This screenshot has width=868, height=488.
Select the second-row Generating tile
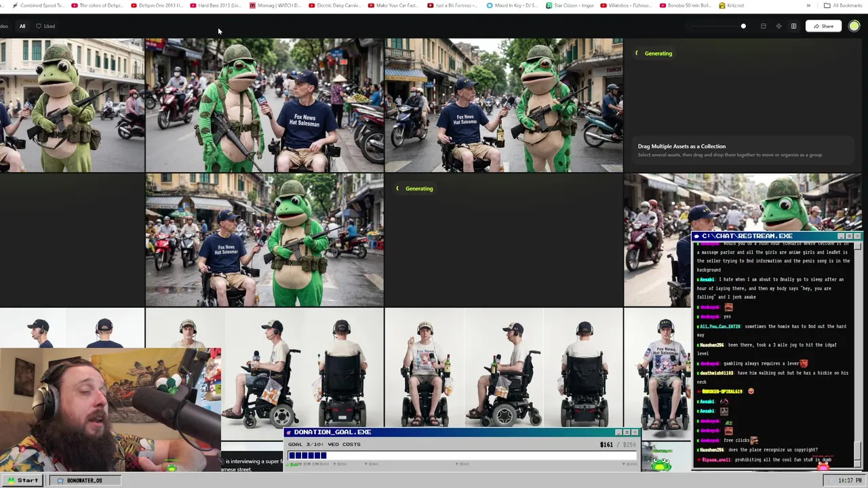[504, 241]
